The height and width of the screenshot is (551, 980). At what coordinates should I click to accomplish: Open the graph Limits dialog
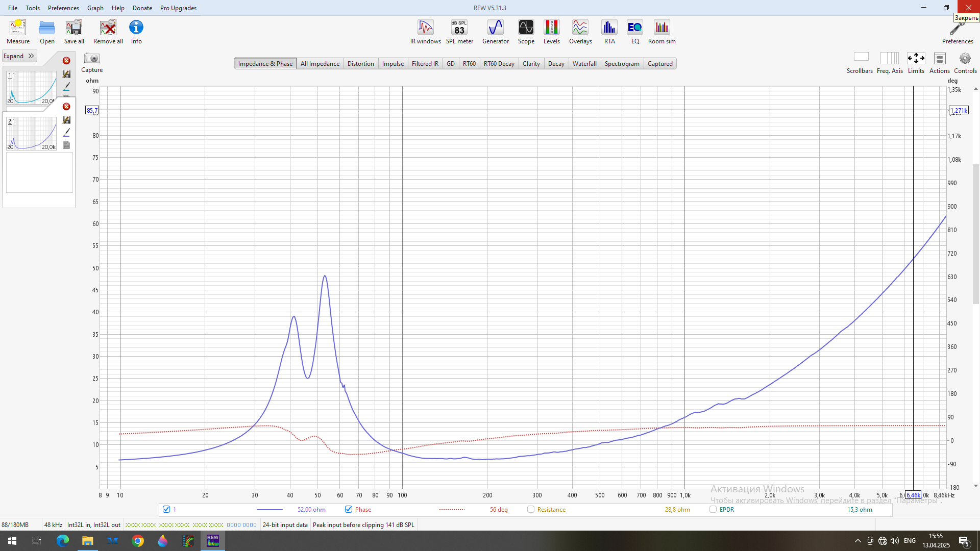pos(916,63)
